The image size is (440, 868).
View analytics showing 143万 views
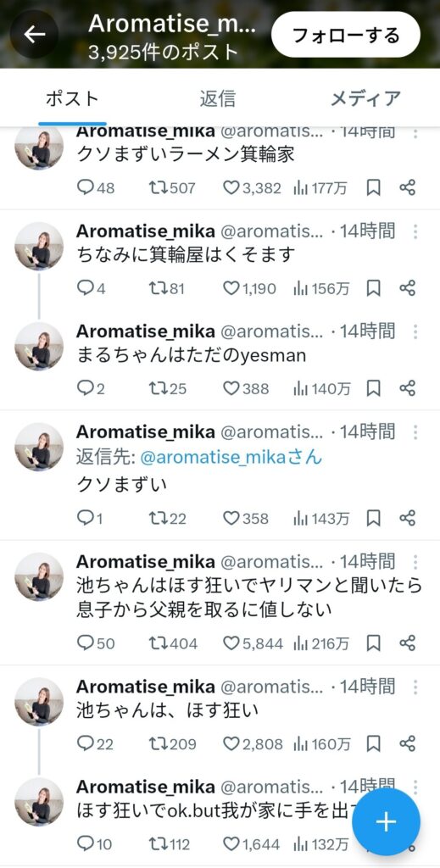pyautogui.click(x=321, y=519)
